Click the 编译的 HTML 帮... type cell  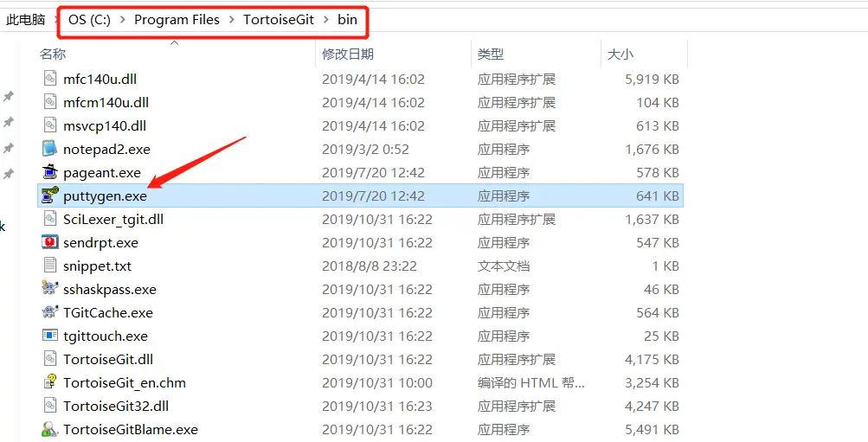(530, 383)
